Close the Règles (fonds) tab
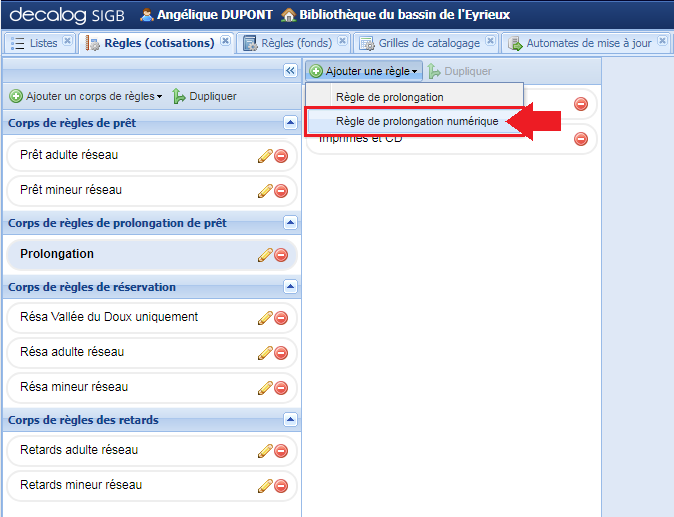674x517 pixels. point(342,42)
